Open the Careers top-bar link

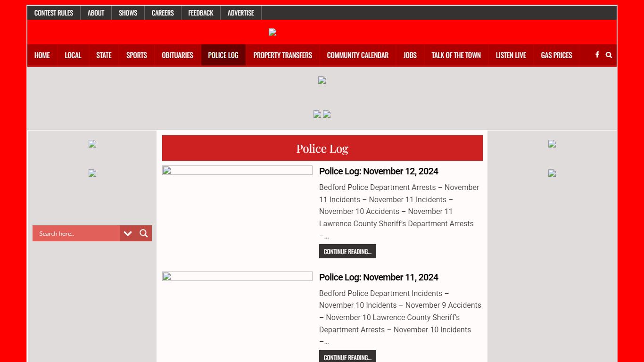click(x=163, y=13)
